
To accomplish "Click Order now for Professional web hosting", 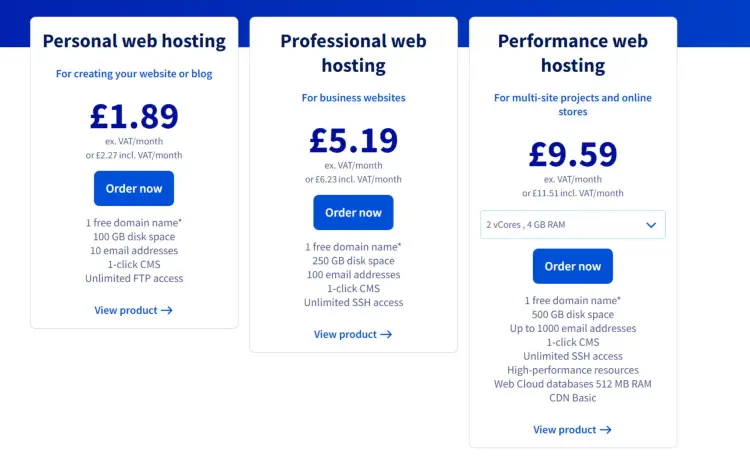I will tap(353, 212).
